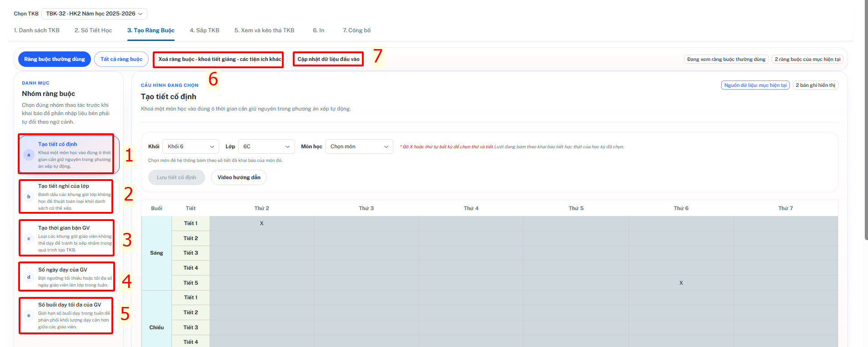Open the 4. Sắp TKB tab
868x347 pixels.
click(x=205, y=30)
